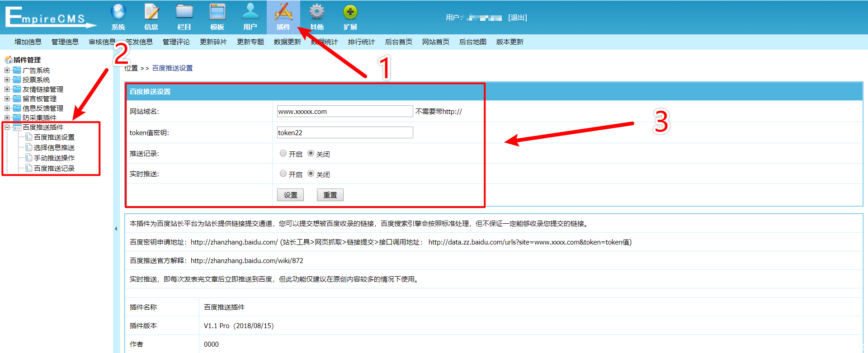
Task: Click the 选择信息推送 page icon
Action: pos(29,147)
